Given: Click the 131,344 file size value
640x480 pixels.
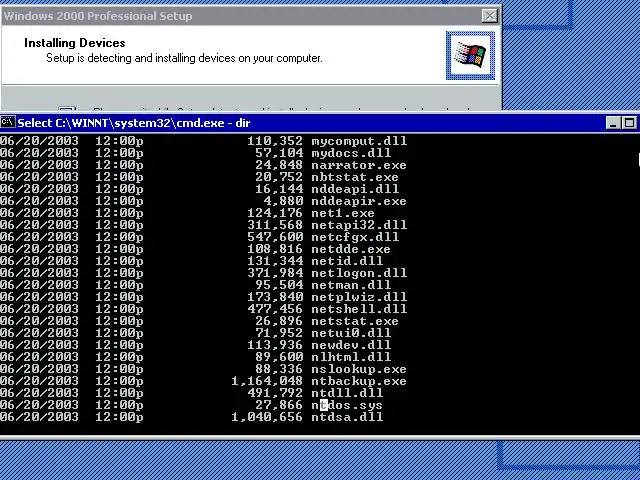Looking at the screenshot, I should [275, 261].
